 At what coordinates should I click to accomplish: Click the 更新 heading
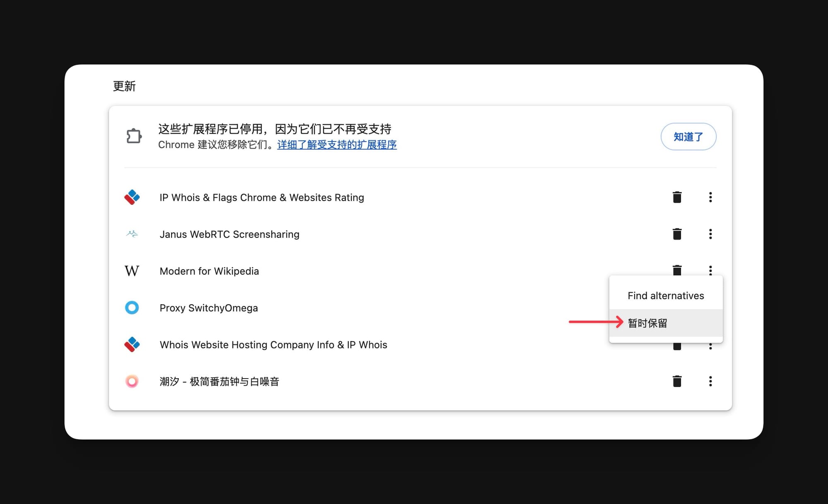pyautogui.click(x=124, y=86)
